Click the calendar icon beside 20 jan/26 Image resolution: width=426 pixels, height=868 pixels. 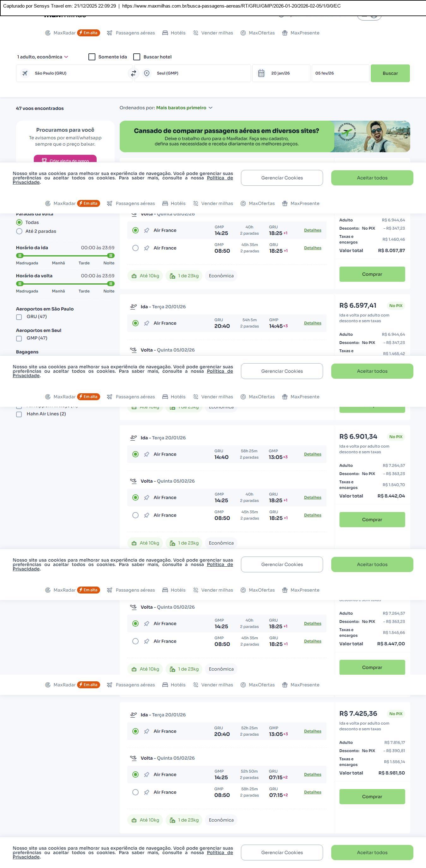point(261,73)
